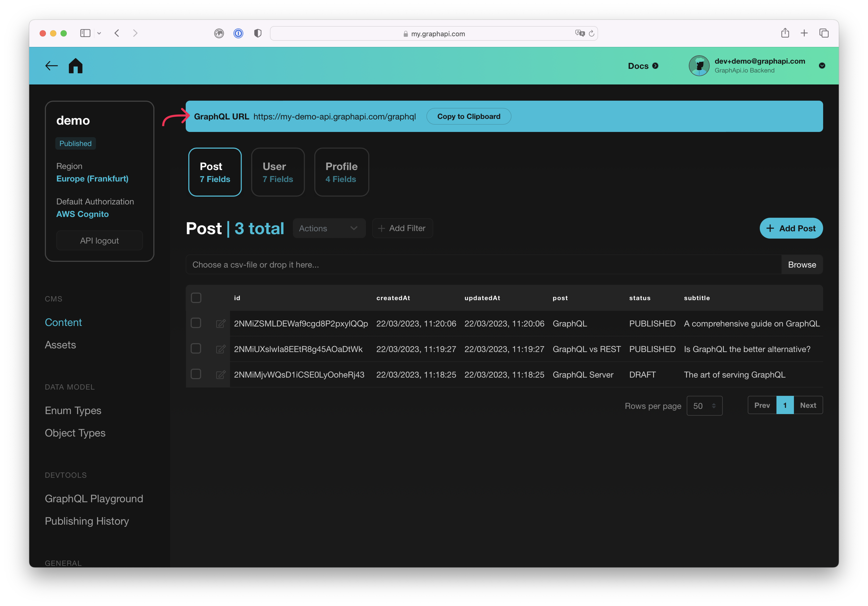Screen dimensions: 868x606
Task: Click the Prev pagination button
Action: 762,405
